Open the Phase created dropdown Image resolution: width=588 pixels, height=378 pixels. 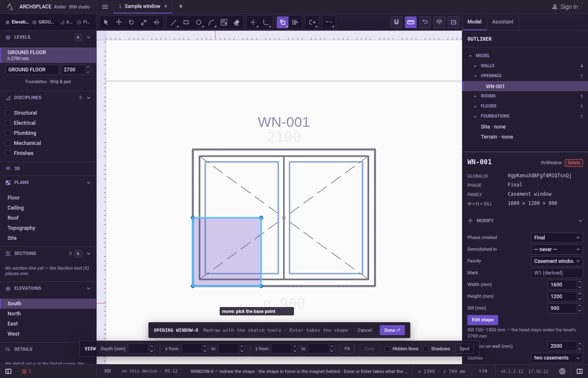pyautogui.click(x=556, y=238)
